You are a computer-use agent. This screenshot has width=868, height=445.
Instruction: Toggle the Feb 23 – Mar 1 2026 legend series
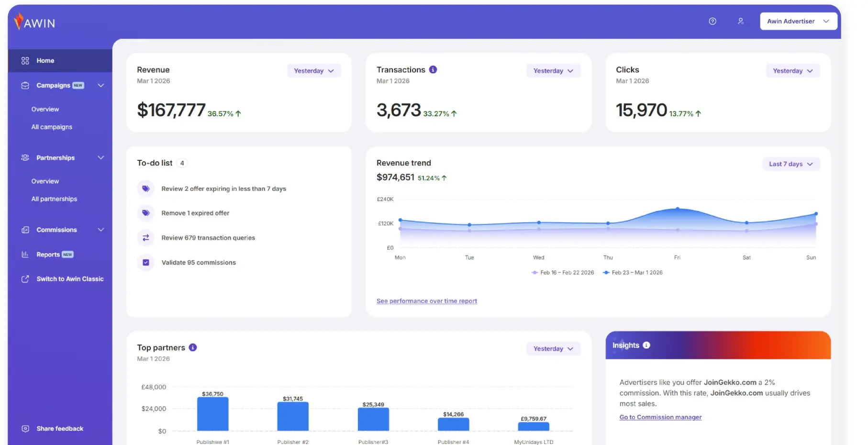[x=633, y=273]
